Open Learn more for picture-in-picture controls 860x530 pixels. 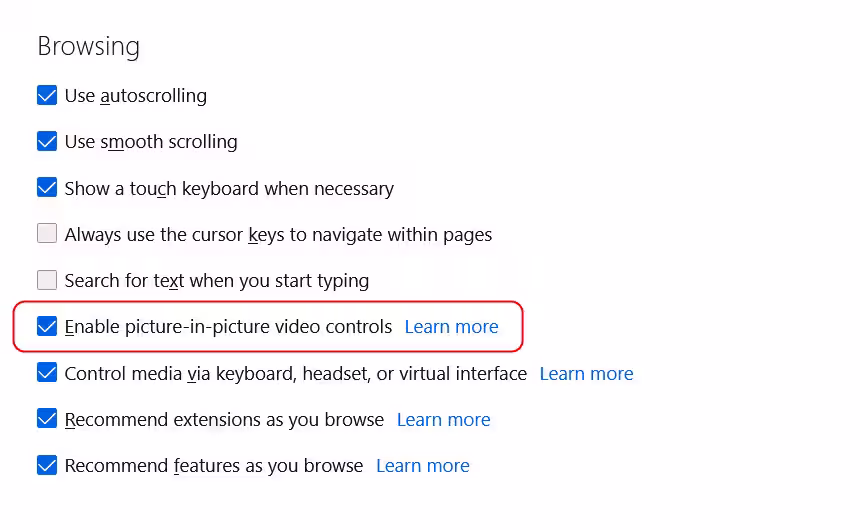point(451,327)
